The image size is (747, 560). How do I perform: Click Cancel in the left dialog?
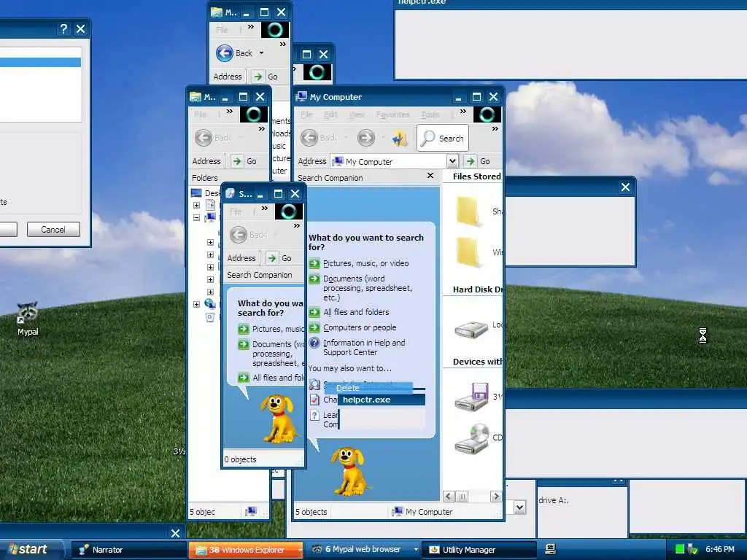(x=53, y=230)
